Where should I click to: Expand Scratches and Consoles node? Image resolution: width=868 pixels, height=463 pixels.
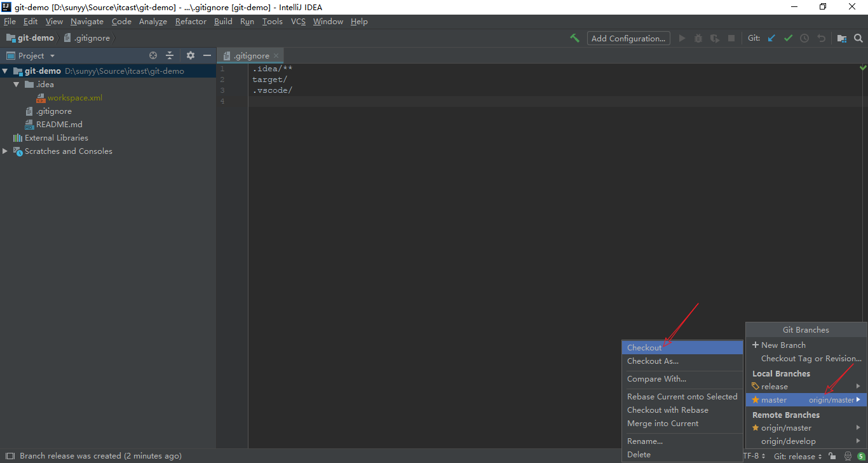click(6, 151)
